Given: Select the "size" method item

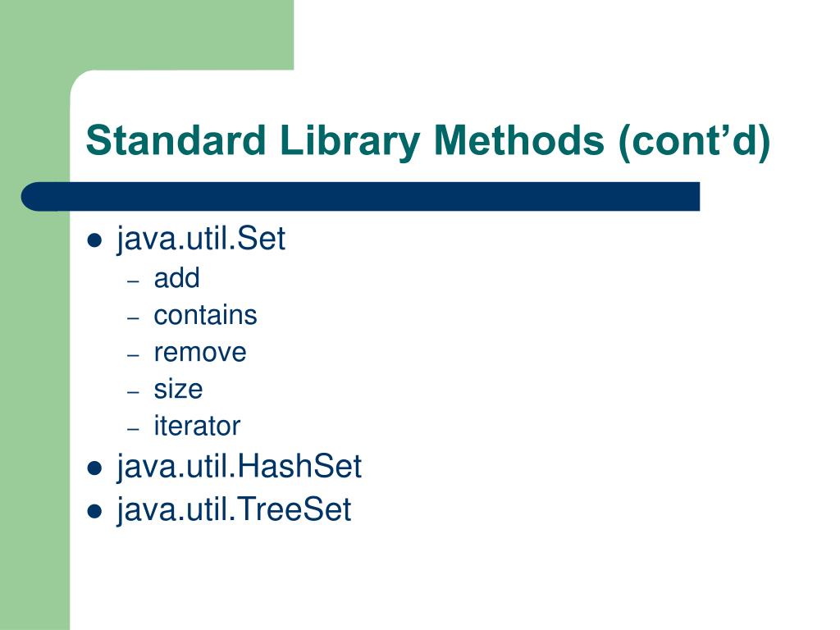Looking at the screenshot, I should (178, 389).
